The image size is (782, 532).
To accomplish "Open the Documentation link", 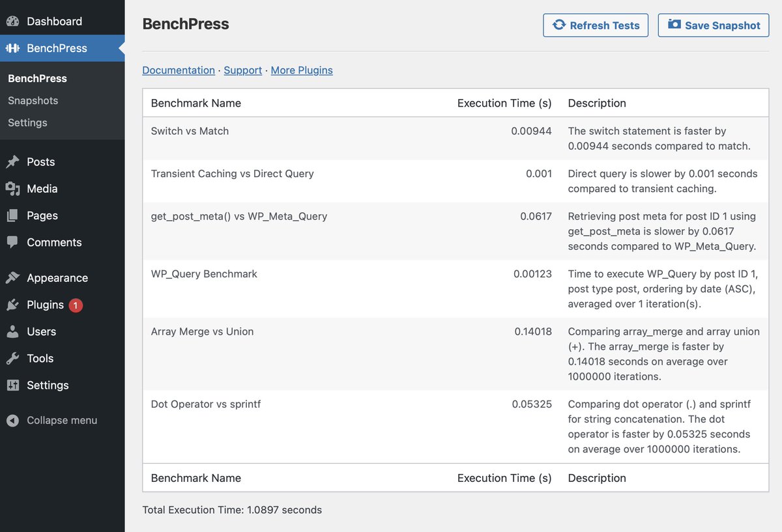I will click(x=179, y=70).
